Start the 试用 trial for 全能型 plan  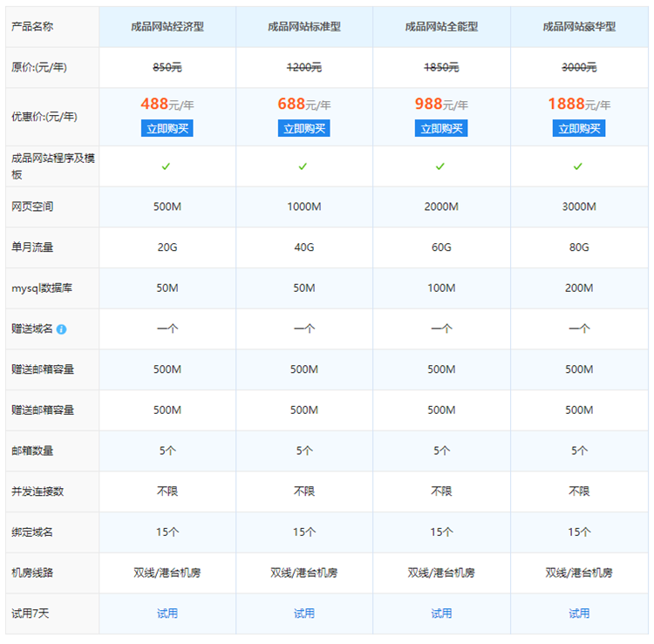(441, 613)
